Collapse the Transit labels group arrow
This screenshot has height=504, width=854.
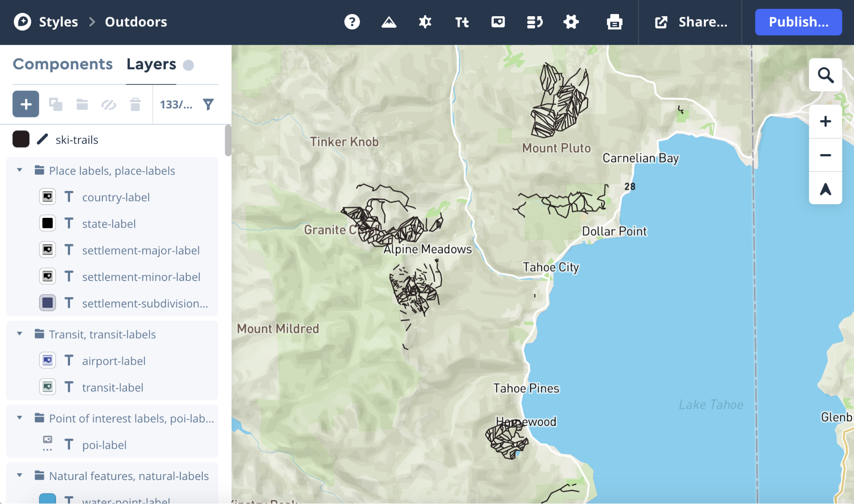pos(20,334)
